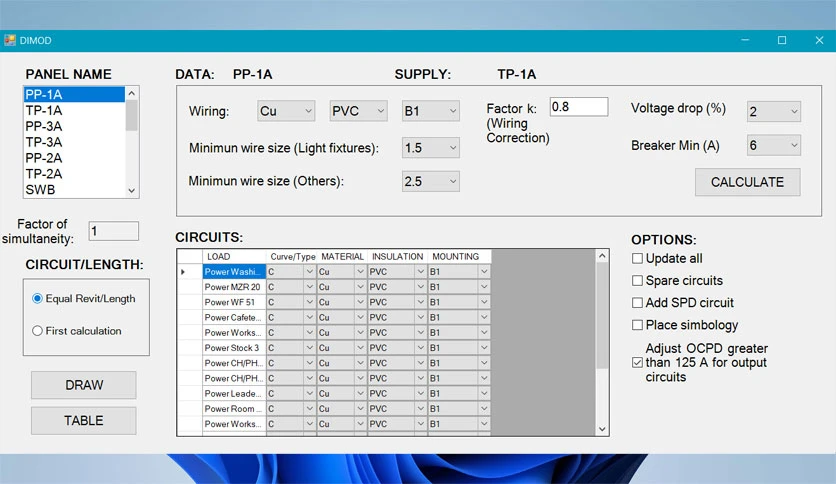This screenshot has width=836, height=484.
Task: Select the Power WF 51 load cell
Action: (234, 302)
